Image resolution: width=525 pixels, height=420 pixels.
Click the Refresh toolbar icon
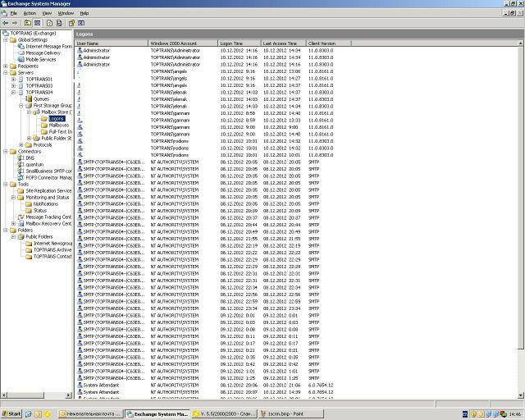click(x=49, y=23)
